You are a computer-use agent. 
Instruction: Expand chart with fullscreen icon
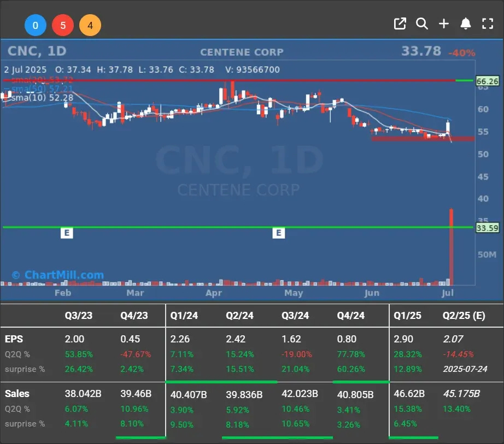point(488,24)
